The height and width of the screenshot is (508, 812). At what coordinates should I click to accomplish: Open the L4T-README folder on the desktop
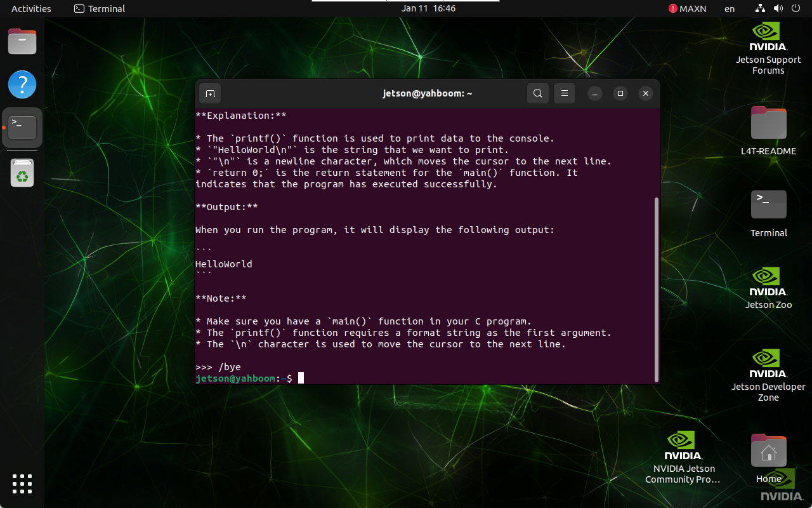pos(768,131)
